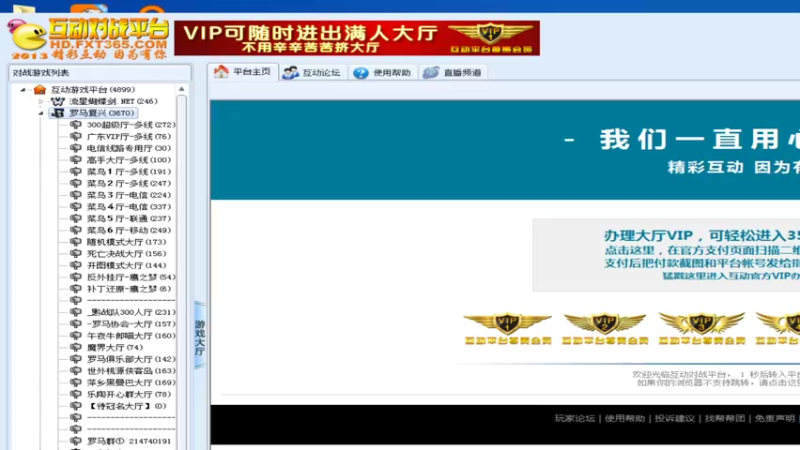Select the 菜鸟4厅-电信 (337) room
This screenshot has height=450, width=800.
tap(129, 207)
